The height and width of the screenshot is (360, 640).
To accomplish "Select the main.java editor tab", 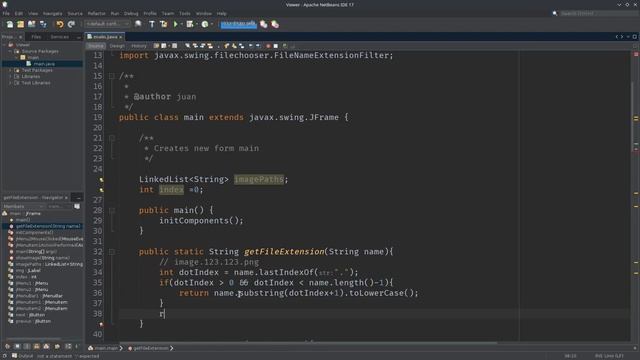I will click(105, 37).
